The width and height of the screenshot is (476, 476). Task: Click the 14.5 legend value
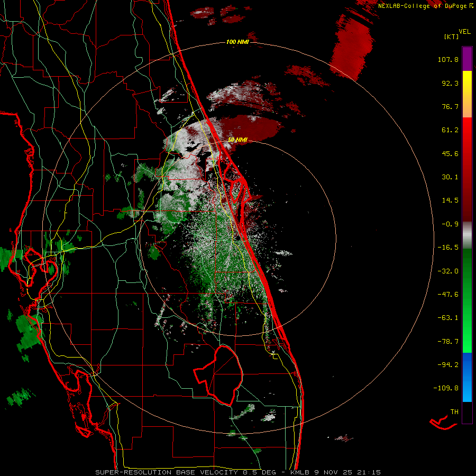[450, 200]
